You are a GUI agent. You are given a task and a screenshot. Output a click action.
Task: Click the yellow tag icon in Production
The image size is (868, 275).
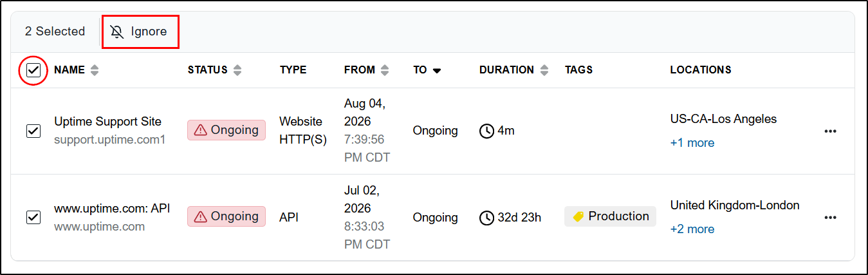pos(578,216)
